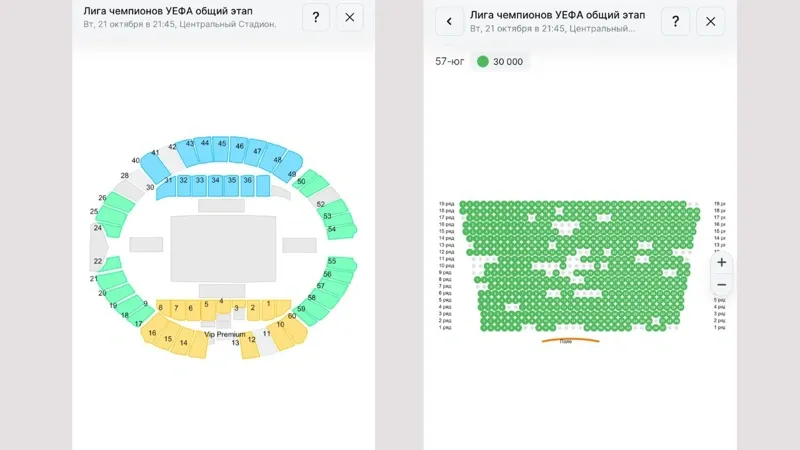Screen dimensions: 800x450
Task: Close the left stadium map panel
Action: [x=349, y=17]
